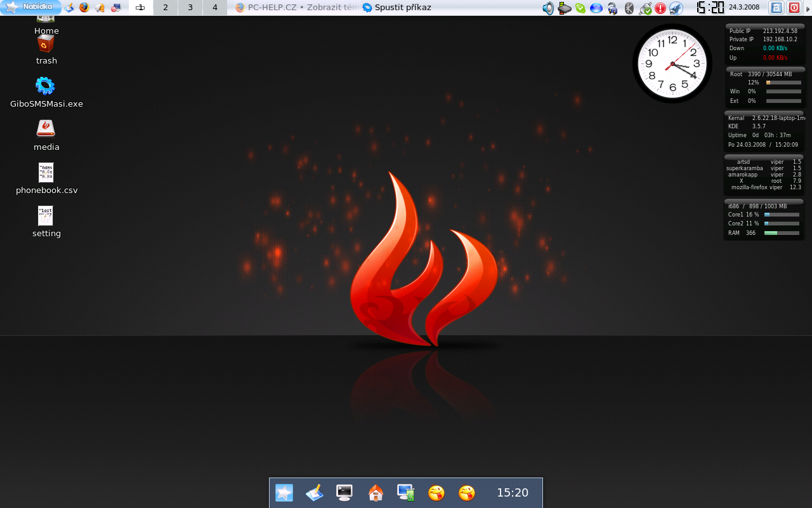Launch terminal from the bottom dock
The height and width of the screenshot is (508, 812).
tap(344, 493)
